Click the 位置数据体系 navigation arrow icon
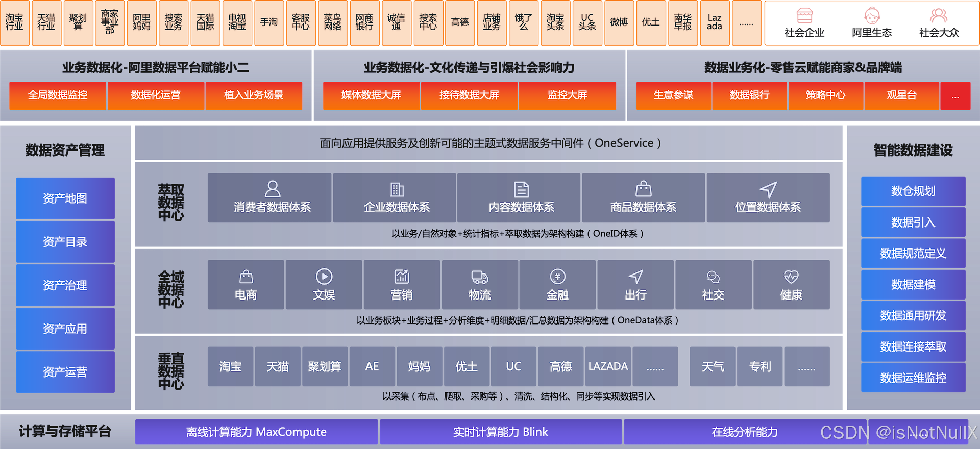This screenshot has height=449, width=980. [x=768, y=189]
